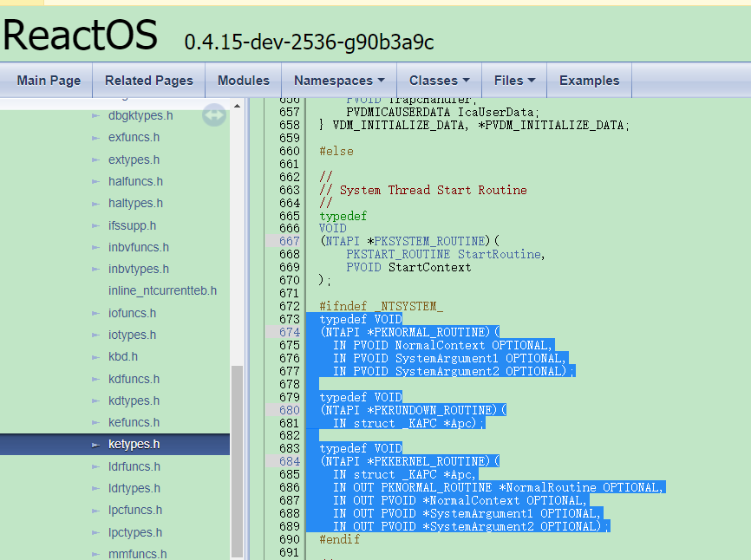This screenshot has height=560, width=751.
Task: Open kbd.h in the file tree
Action: tap(123, 356)
